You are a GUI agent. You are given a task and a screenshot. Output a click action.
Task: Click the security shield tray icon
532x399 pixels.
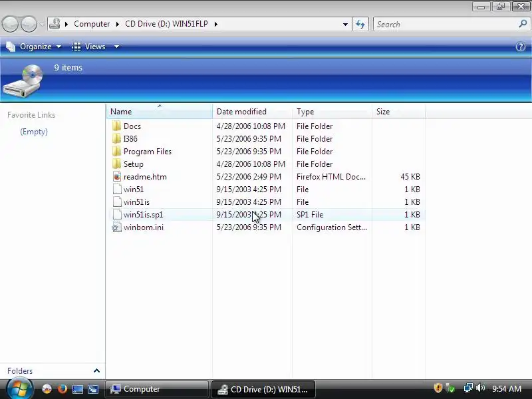click(438, 388)
